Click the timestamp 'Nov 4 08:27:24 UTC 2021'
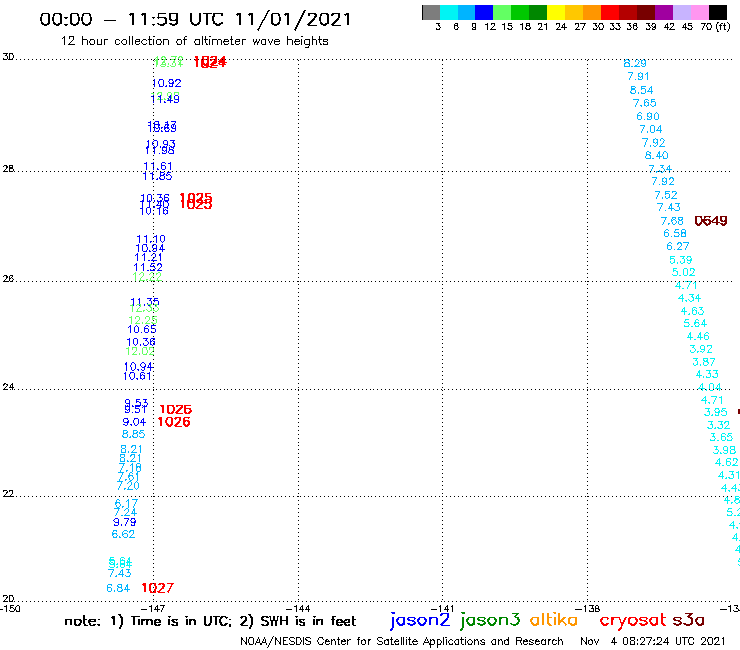The image size is (740, 650). point(653,641)
